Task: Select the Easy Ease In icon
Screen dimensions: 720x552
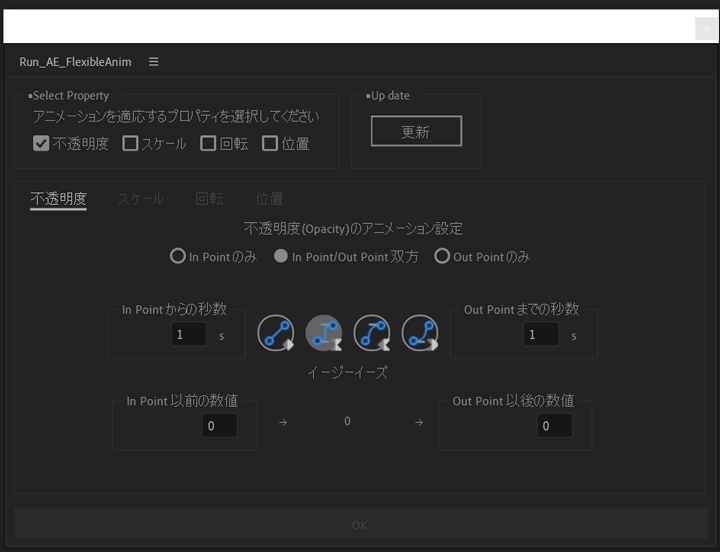Action: (372, 333)
